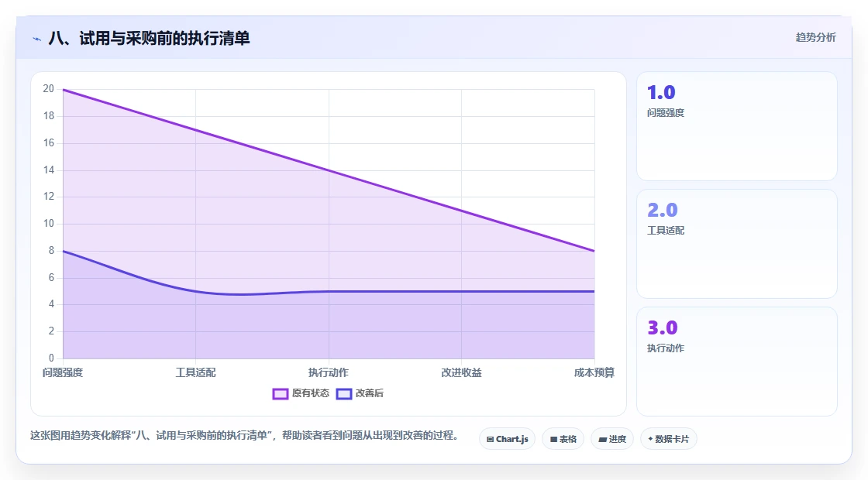The image size is (868, 480).
Task: Select the Chart.js tag
Action: (507, 439)
